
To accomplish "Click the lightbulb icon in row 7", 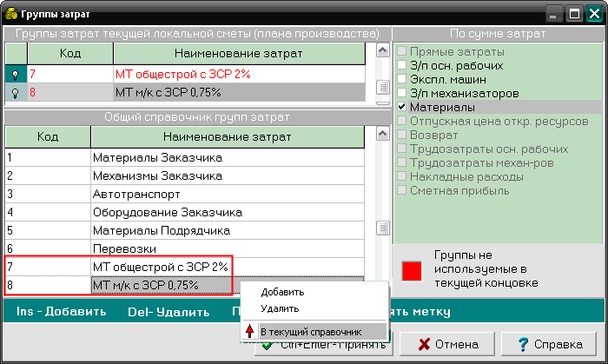I will click(x=15, y=75).
